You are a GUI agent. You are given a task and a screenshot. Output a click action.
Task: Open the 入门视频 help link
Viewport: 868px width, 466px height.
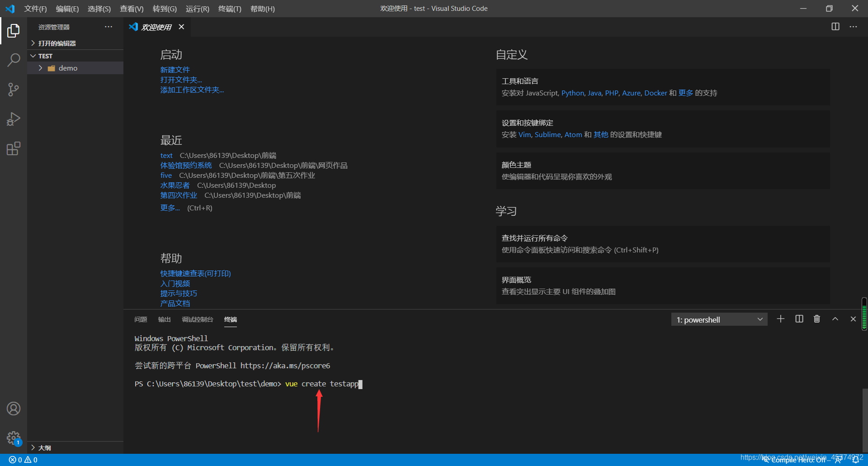[175, 283]
